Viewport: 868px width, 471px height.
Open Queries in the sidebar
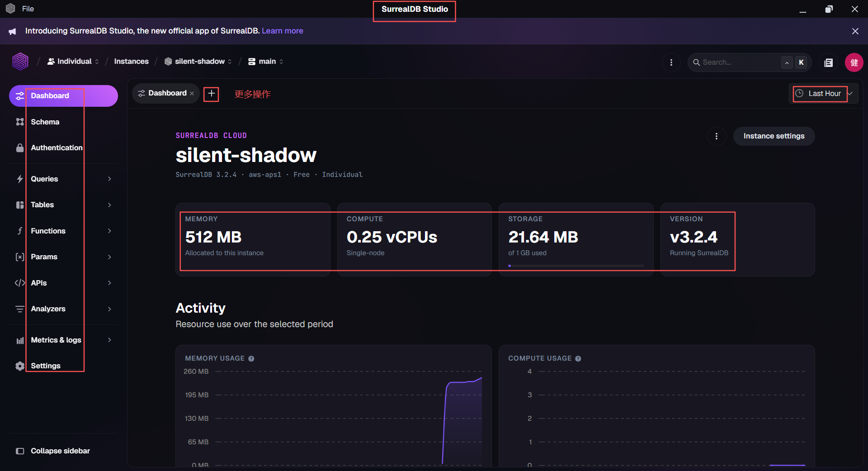(63, 179)
